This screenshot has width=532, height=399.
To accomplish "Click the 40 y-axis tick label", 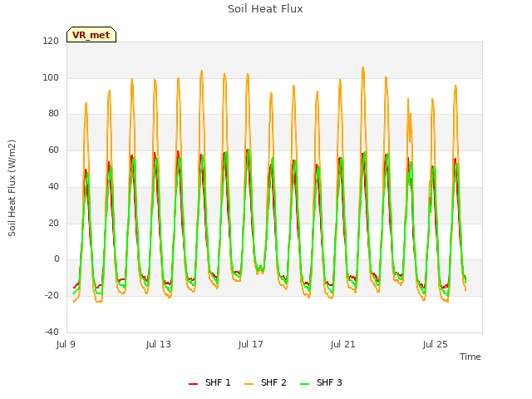I will [53, 186].
